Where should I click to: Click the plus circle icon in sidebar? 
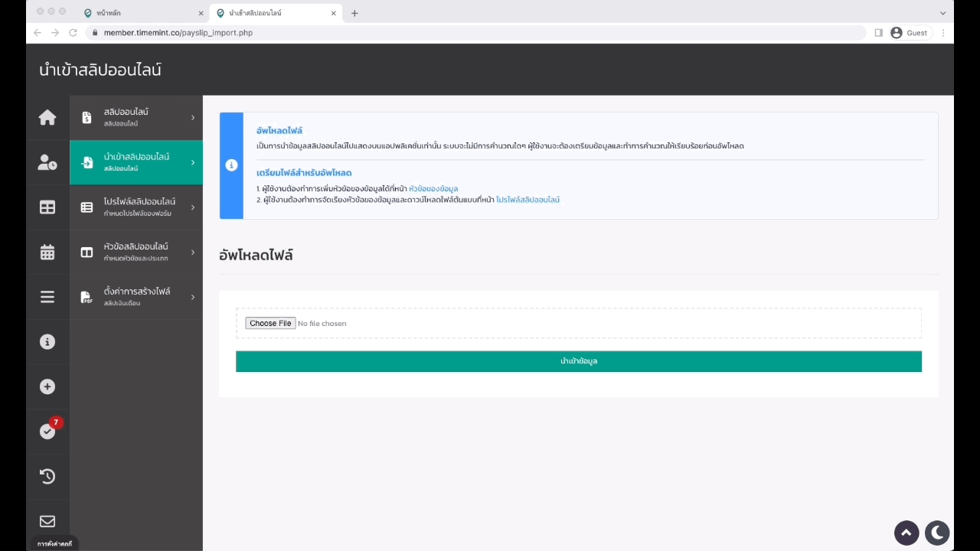click(x=47, y=386)
